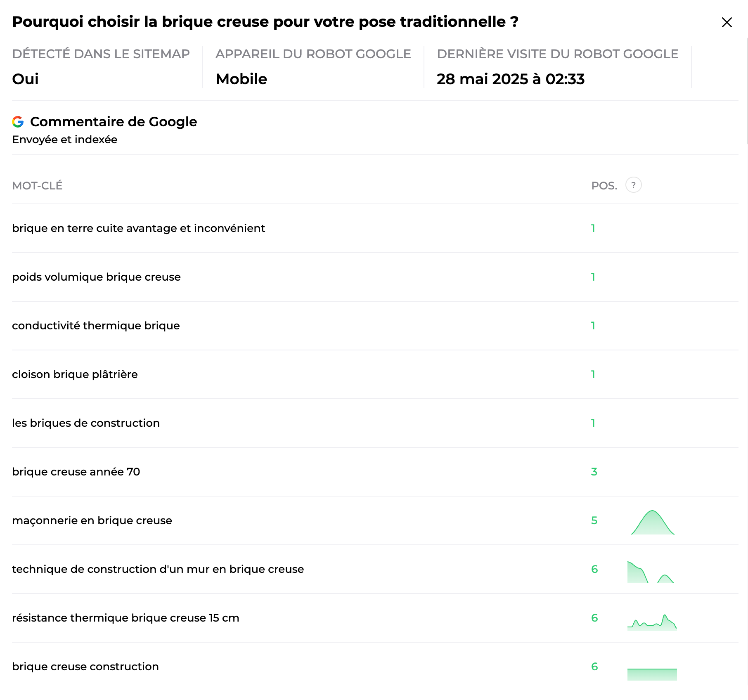Open the POS. help question mark icon
Viewport: 748px width, 700px height.
pos(634,185)
